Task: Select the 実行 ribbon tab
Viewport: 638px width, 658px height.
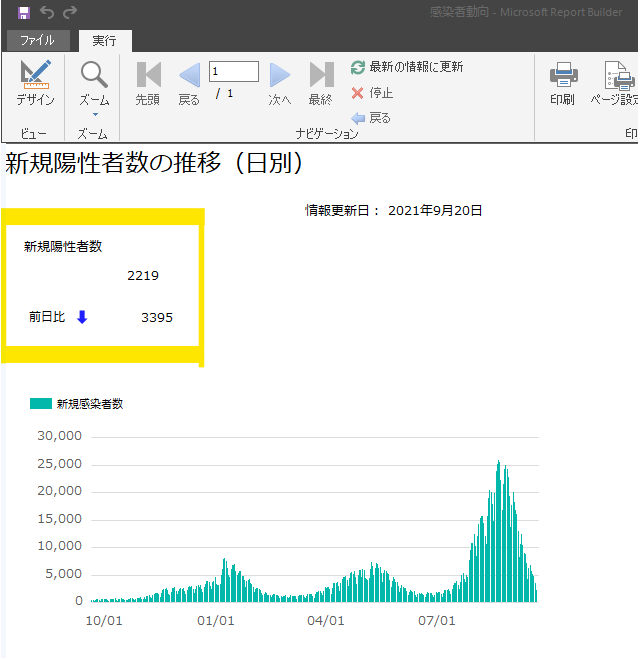Action: [x=104, y=41]
